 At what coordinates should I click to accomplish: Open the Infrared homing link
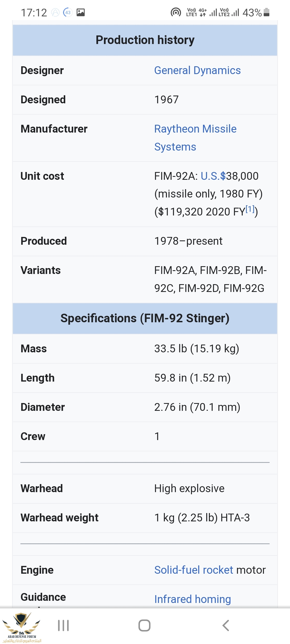[x=193, y=599]
